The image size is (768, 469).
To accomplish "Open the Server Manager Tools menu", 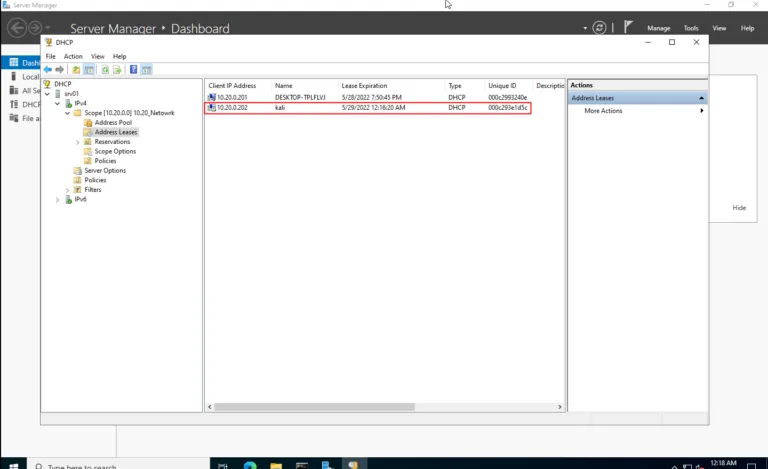I will coord(691,28).
